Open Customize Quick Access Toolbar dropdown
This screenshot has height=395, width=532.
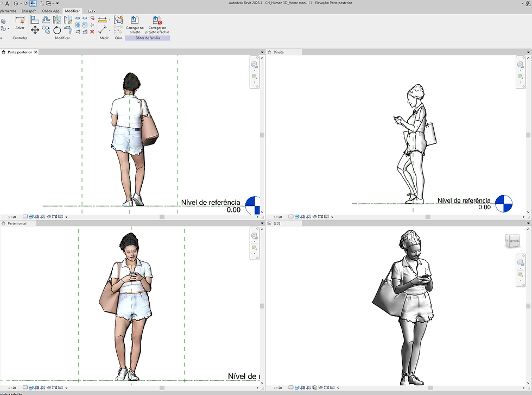pos(58,3)
